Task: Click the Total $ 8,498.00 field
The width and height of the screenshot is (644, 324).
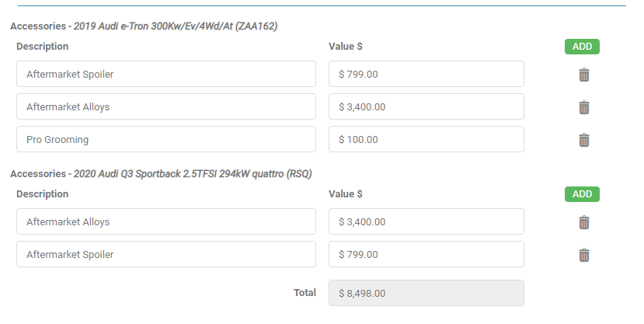Action: (x=426, y=294)
